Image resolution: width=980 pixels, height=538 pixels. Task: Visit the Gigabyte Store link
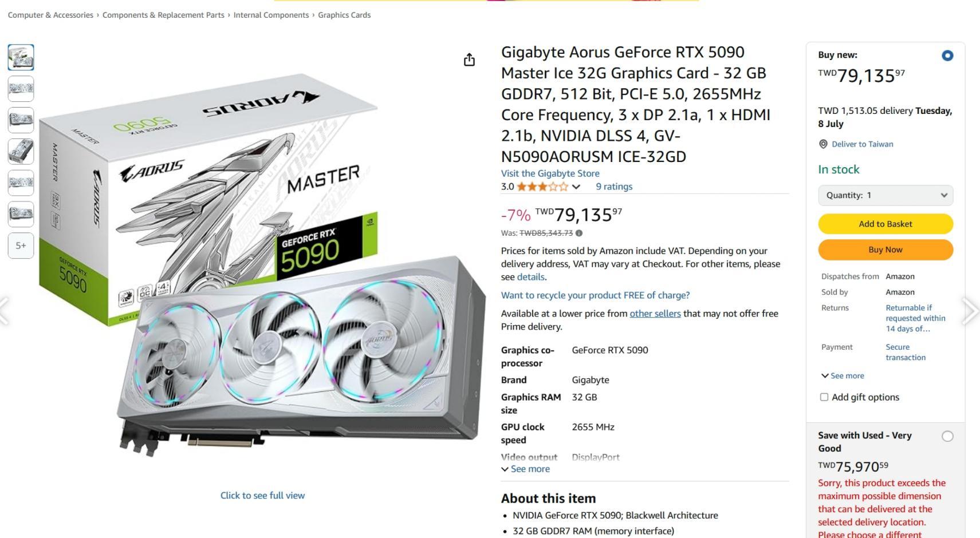[x=550, y=173]
